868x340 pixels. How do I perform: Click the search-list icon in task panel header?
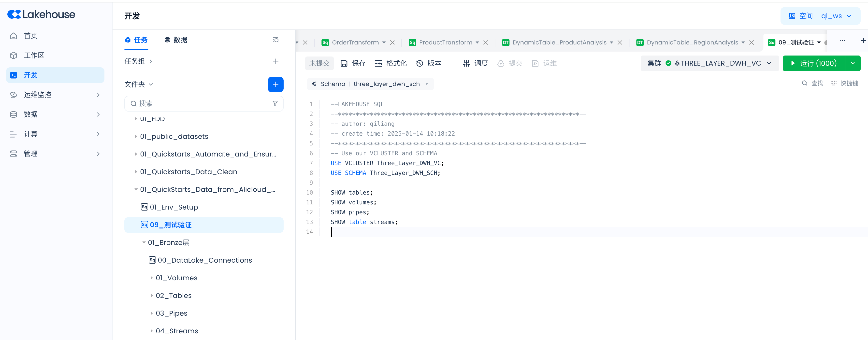coord(275,40)
